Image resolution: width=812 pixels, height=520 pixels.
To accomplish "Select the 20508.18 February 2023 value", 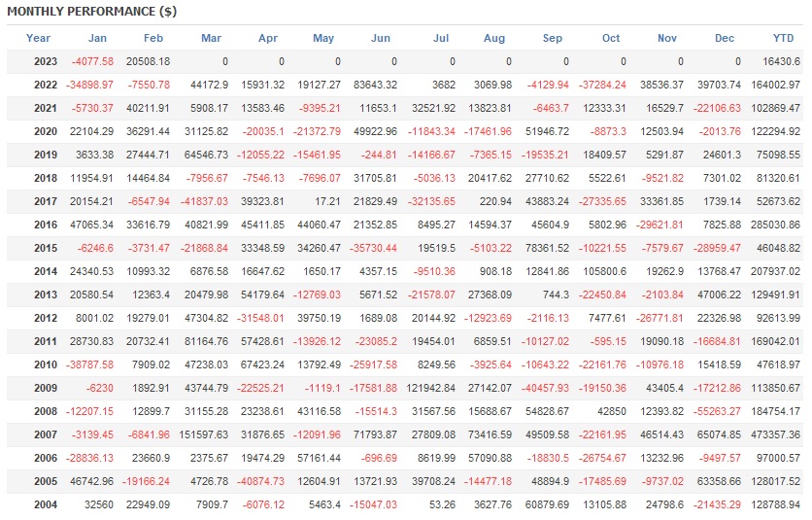I will click(x=148, y=61).
